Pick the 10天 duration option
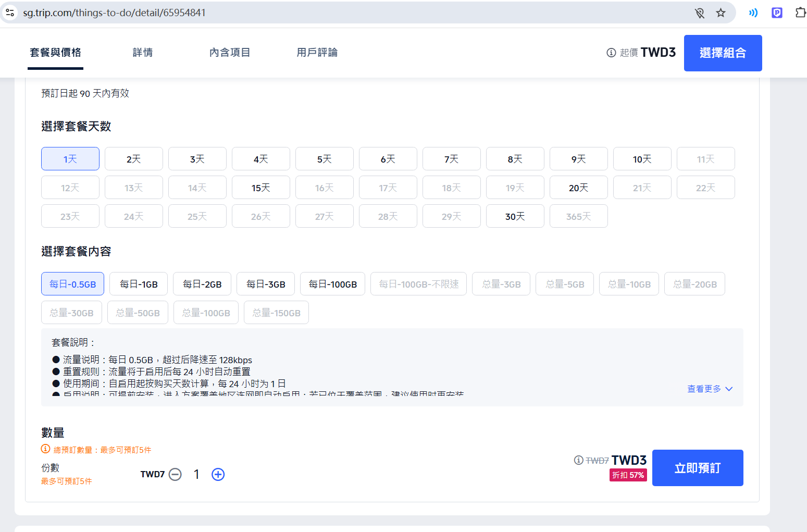 [642, 158]
